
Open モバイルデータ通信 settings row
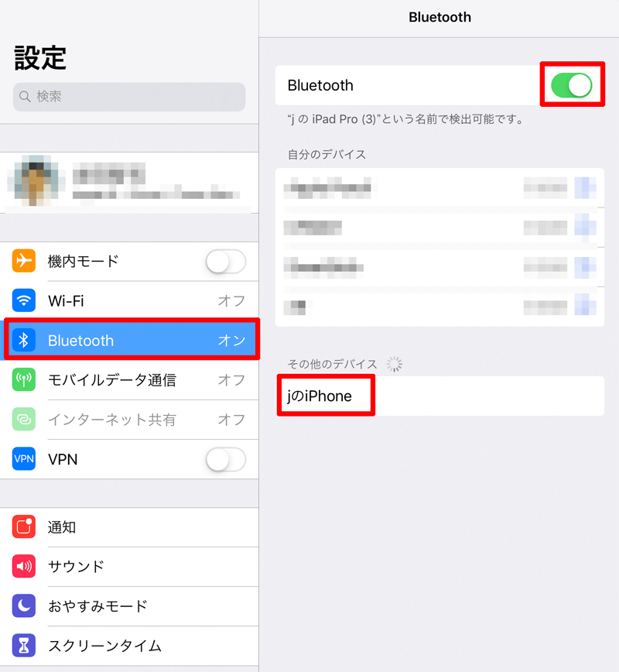[129, 380]
